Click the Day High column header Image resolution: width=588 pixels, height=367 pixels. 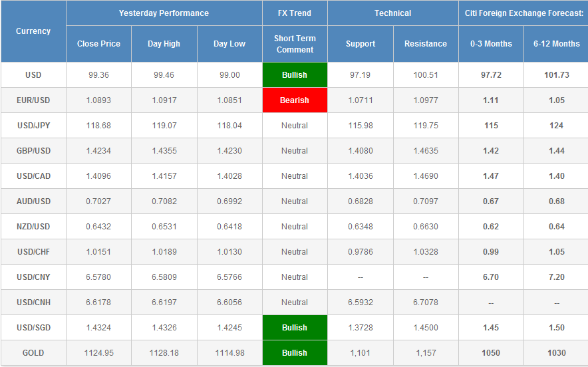click(164, 44)
